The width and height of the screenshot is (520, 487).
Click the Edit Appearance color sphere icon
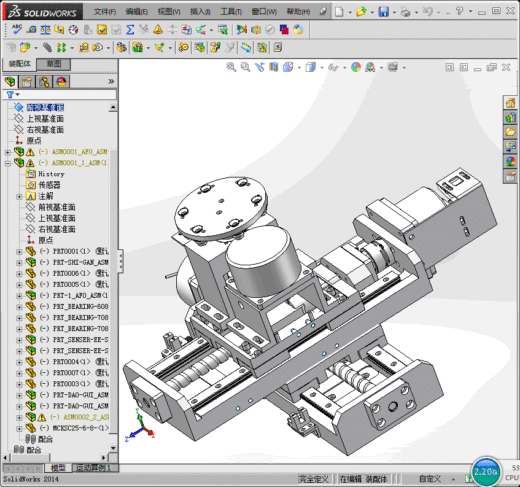coord(356,67)
